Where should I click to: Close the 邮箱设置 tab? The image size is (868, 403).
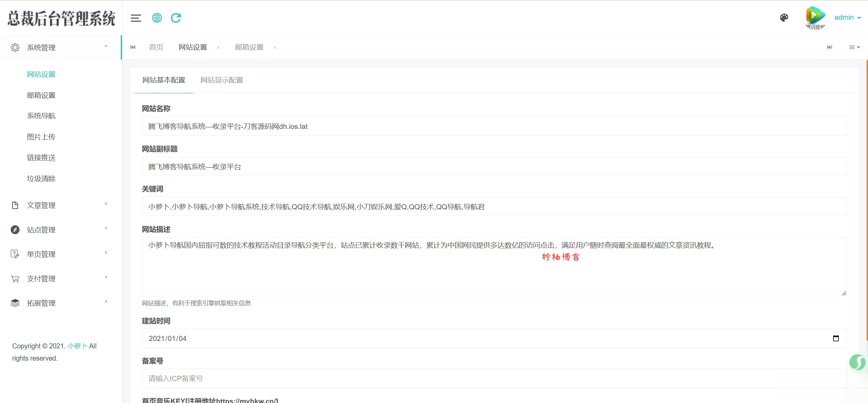pyautogui.click(x=275, y=48)
